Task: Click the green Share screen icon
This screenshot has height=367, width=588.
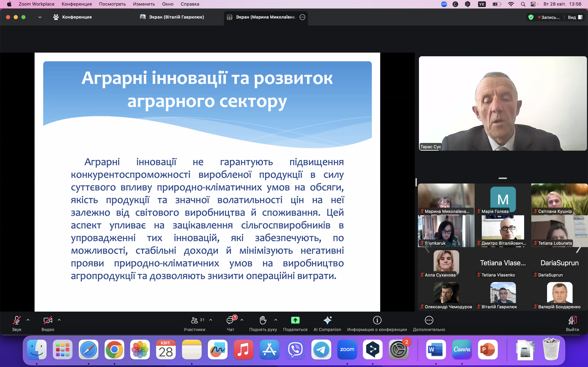Action: point(295,320)
